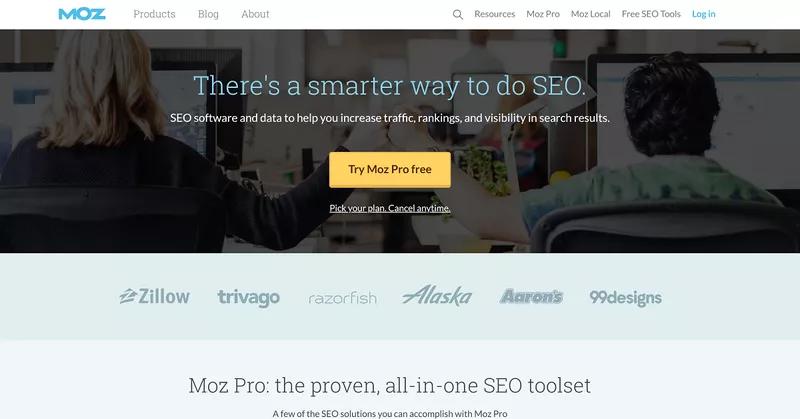Viewport: 800px width, 419px height.
Task: Open the Products menu
Action: coord(154,14)
